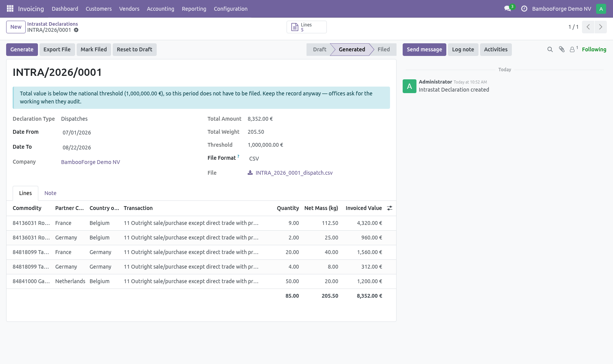613x364 pixels.
Task: Switch to the Note tab
Action: [x=50, y=193]
